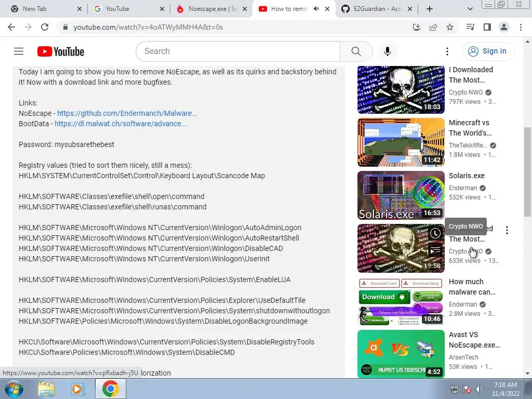Toggle the Chrome side panel icon
Image resolution: width=532 pixels, height=399 pixels.
[x=487, y=27]
